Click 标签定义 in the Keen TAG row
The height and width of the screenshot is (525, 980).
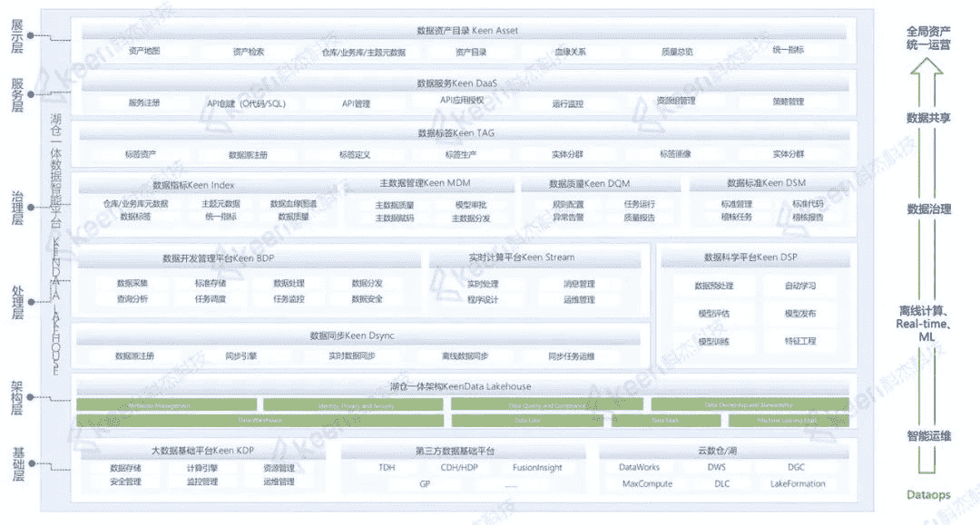355,154
